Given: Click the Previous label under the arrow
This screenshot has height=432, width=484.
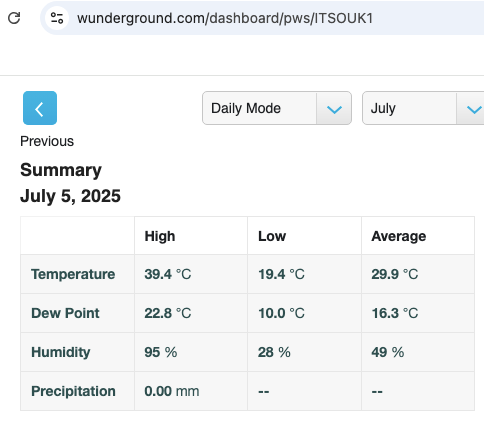Looking at the screenshot, I should (47, 141).
